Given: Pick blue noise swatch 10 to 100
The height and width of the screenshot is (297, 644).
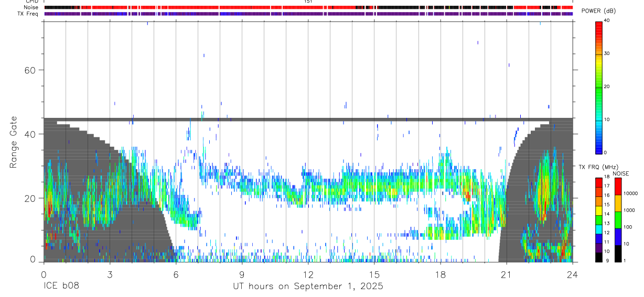Looking at the screenshot, I should coord(618,236).
